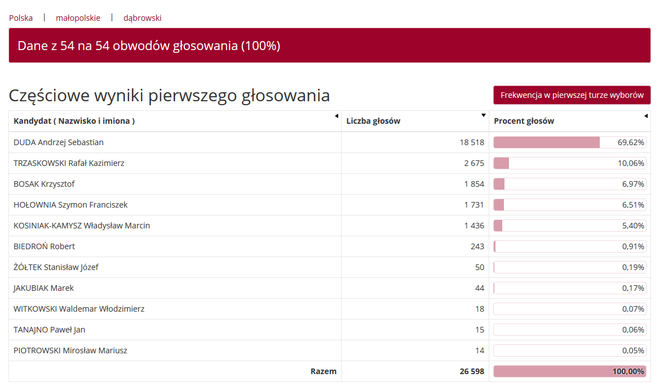
Task: Select TANAJNO Paweł Jan name
Action: [x=49, y=330]
